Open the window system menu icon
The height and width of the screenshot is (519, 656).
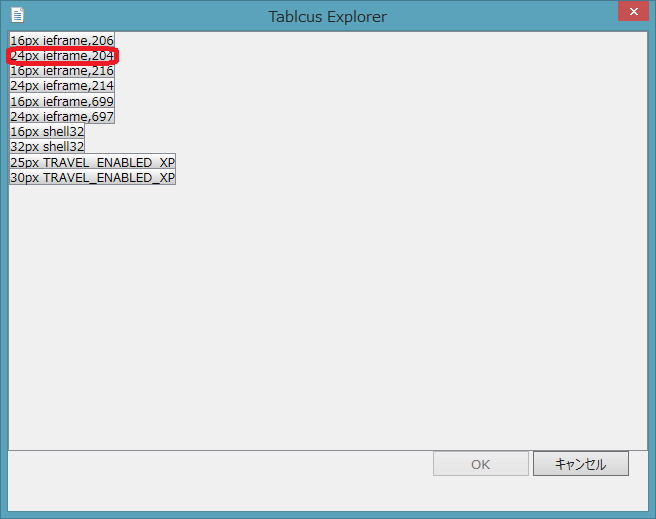click(x=17, y=16)
